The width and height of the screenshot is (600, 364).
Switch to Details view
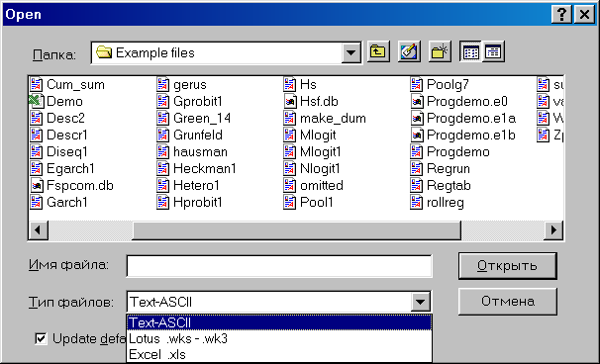pyautogui.click(x=493, y=51)
